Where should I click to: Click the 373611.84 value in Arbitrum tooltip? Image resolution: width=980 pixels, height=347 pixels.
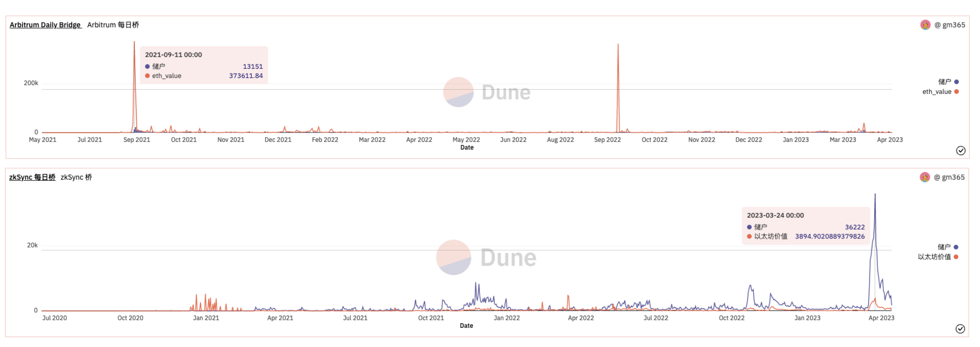coord(246,76)
